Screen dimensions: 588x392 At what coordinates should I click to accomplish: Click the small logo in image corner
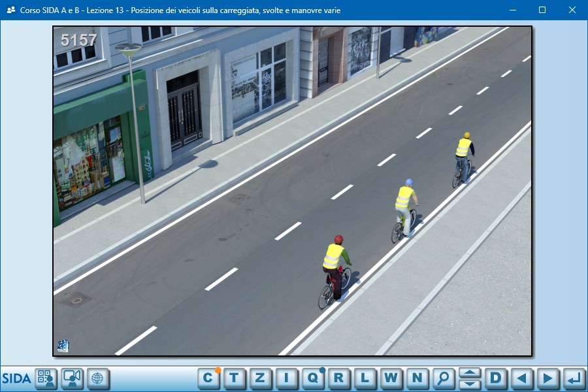pos(63,346)
